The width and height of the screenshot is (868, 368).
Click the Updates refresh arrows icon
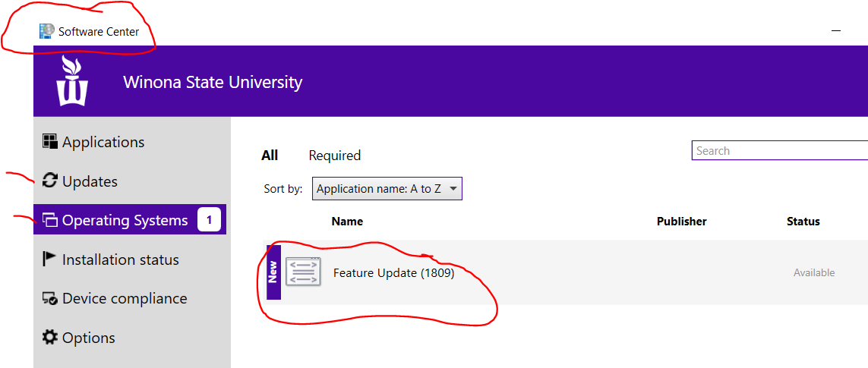pos(50,181)
